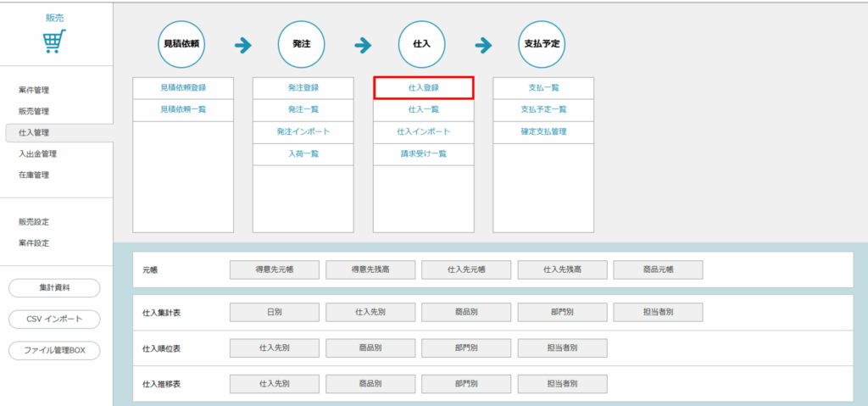Click the 見積依頼 circle step icon
The height and width of the screenshot is (406, 868).
pyautogui.click(x=182, y=43)
